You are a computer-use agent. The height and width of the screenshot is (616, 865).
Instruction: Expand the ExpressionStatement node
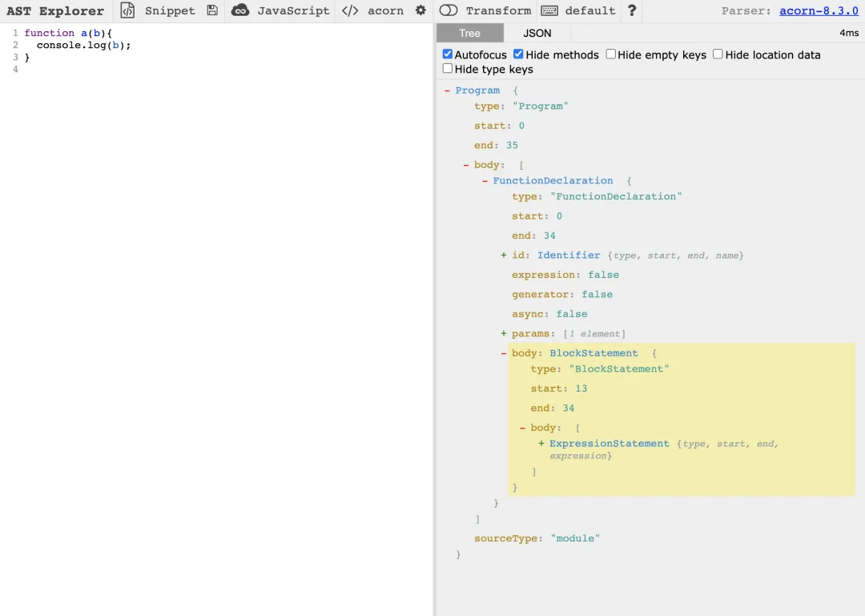coord(541,443)
